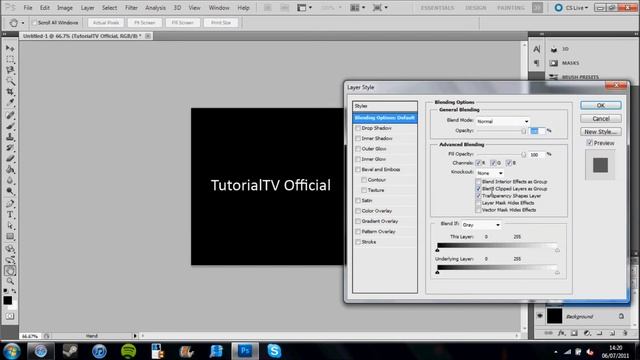
Task: Enable the Bevel and Emboss checkbox
Action: tap(358, 169)
